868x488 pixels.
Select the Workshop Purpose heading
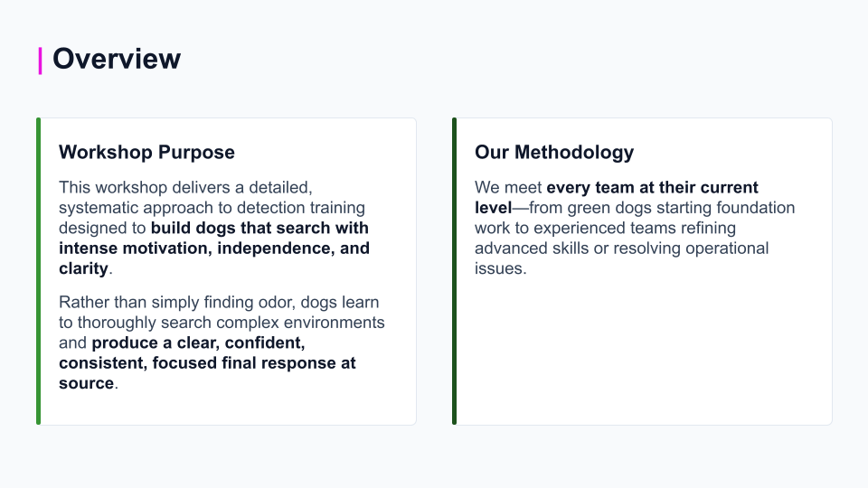click(x=146, y=152)
